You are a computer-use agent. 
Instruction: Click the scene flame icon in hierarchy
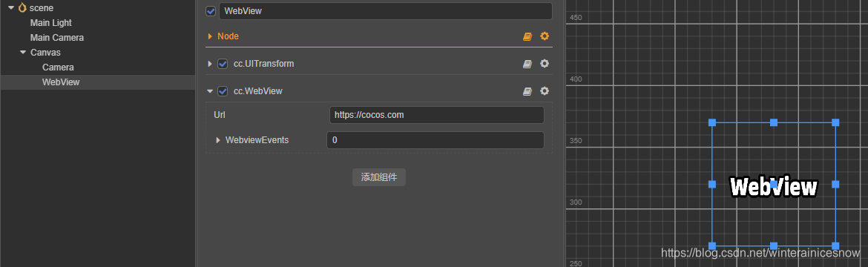tap(22, 7)
